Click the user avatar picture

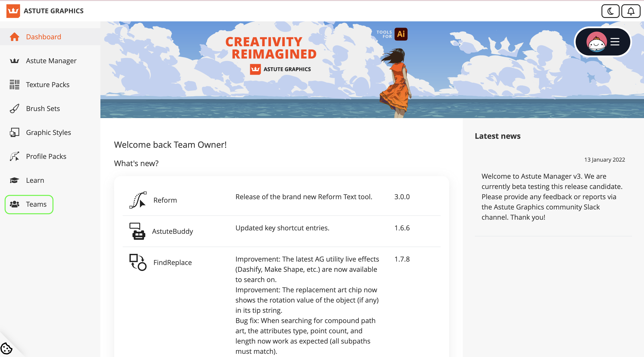[596, 42]
